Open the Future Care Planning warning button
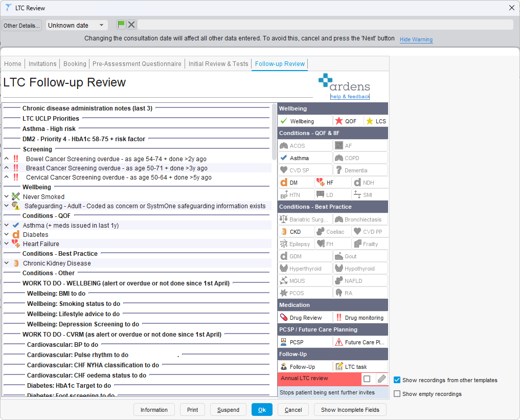Screen dimensions: 520x420 360,342
